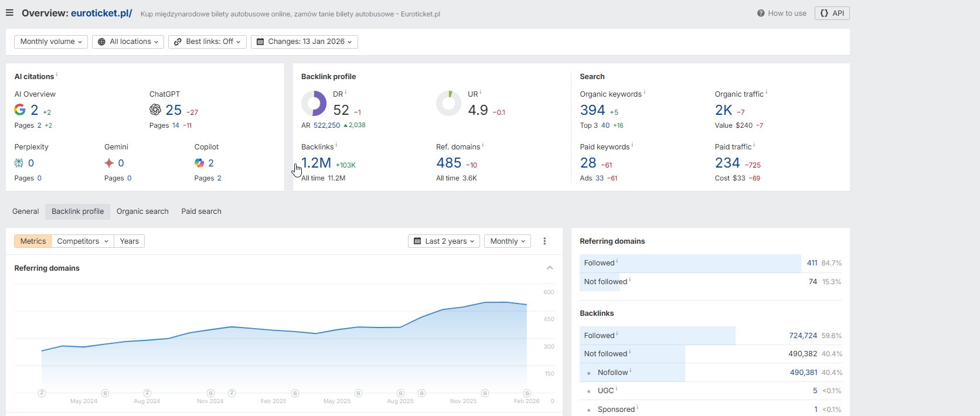Open the Monthly volume dropdown
Viewport: 980px width, 416px height.
pyautogui.click(x=51, y=42)
